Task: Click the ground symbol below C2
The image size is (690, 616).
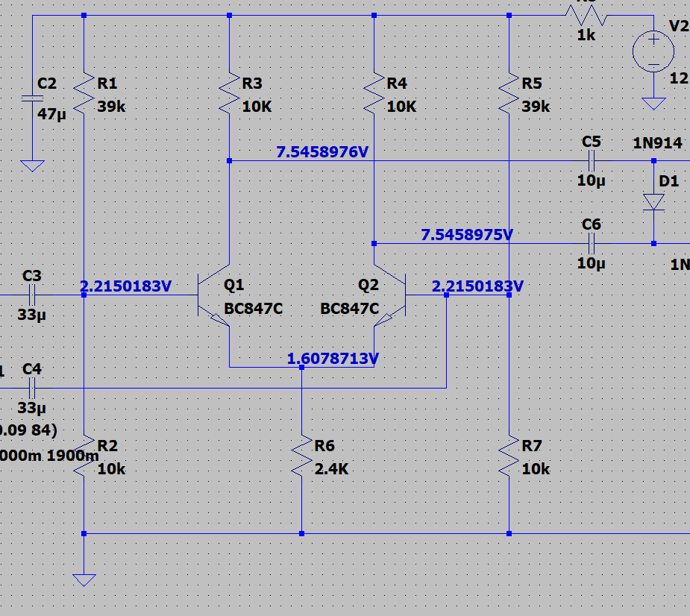Action: pos(33,166)
